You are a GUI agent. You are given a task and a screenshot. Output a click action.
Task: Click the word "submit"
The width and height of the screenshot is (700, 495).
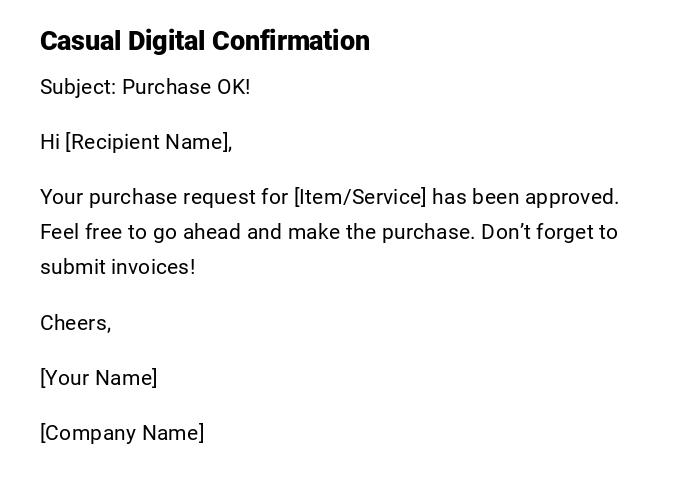click(x=72, y=267)
